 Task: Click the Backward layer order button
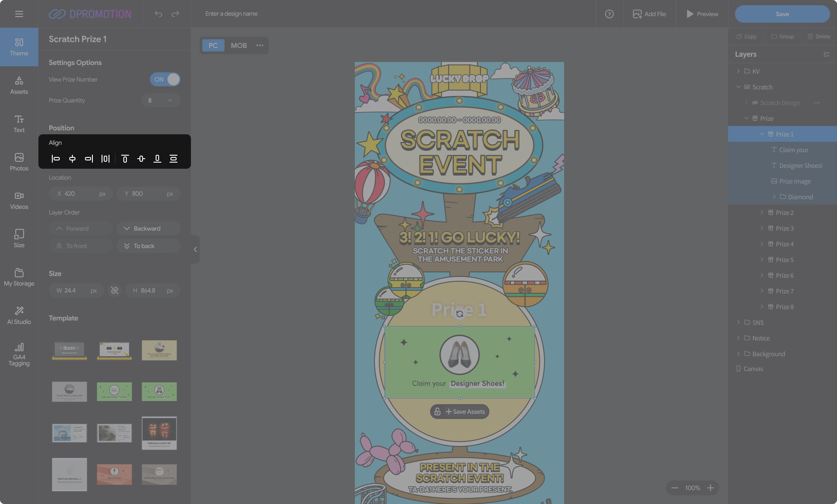click(x=148, y=228)
